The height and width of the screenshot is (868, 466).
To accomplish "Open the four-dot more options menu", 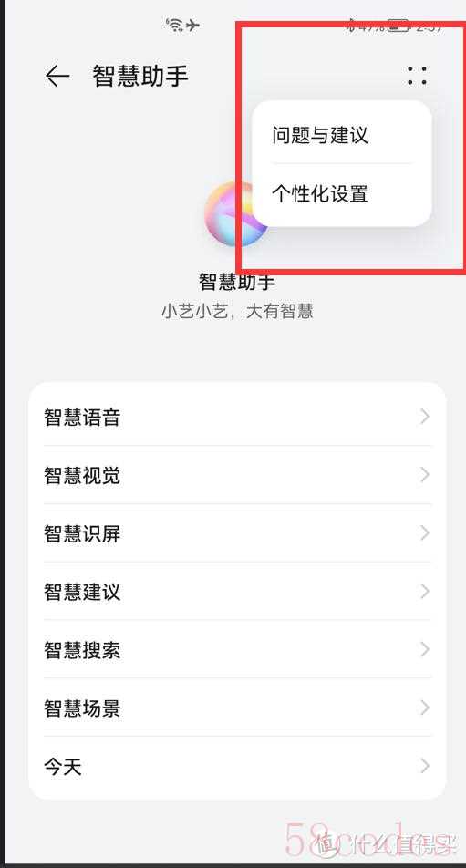I will click(417, 76).
